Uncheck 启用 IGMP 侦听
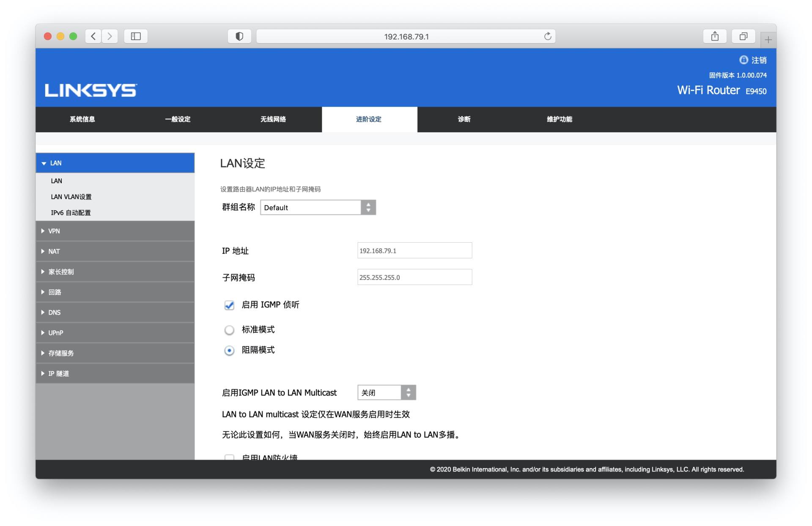The height and width of the screenshot is (526, 812). [x=230, y=305]
